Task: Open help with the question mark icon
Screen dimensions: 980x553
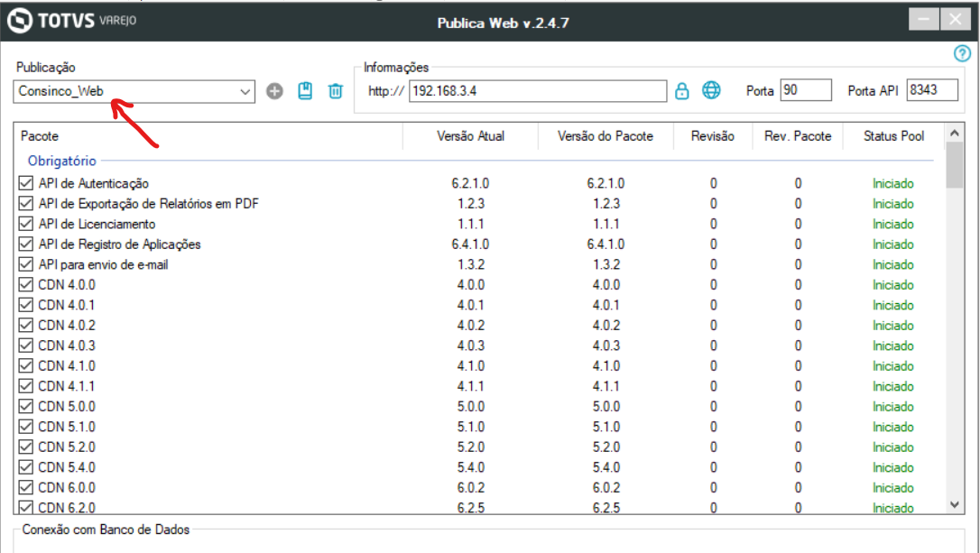Action: click(963, 54)
